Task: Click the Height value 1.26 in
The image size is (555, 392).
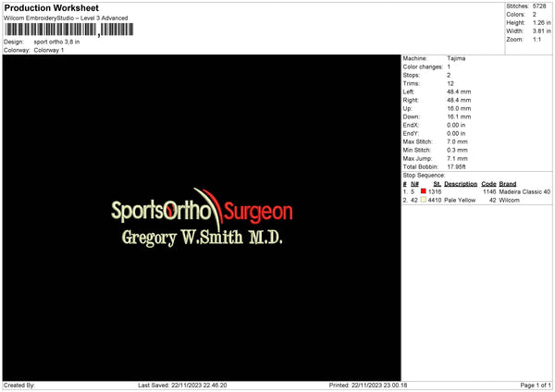Action: click(x=542, y=22)
